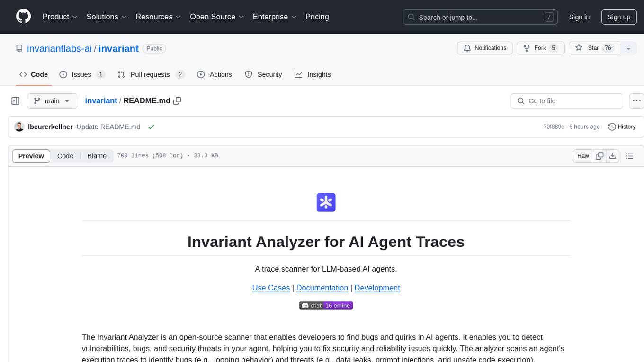Expand the Enterprise menu

point(275,17)
